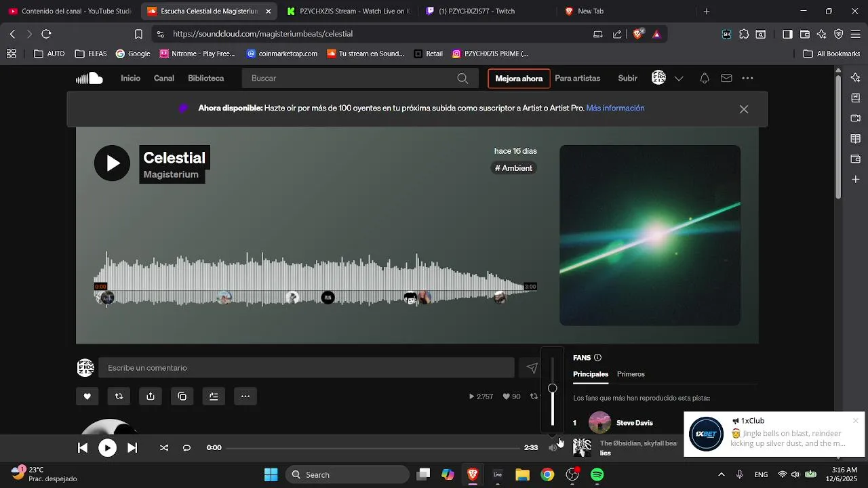Image resolution: width=868 pixels, height=488 pixels.
Task: Open the current track thumbnail in player bar
Action: pyautogui.click(x=583, y=447)
